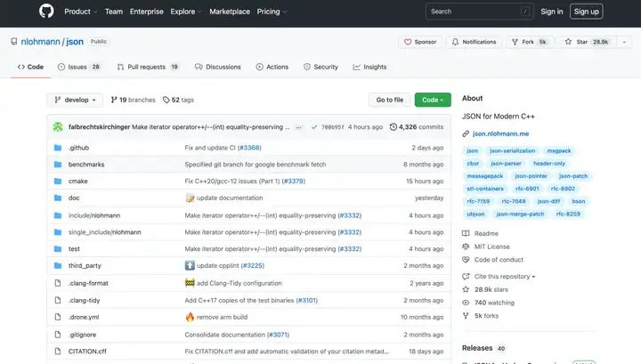Viewport: 641px width, 364px height.
Task: Go to Enterprise page
Action: (x=146, y=12)
